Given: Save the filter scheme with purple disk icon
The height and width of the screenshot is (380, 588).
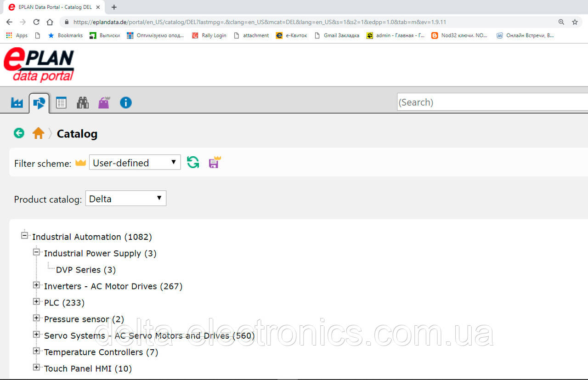Looking at the screenshot, I should (x=215, y=162).
